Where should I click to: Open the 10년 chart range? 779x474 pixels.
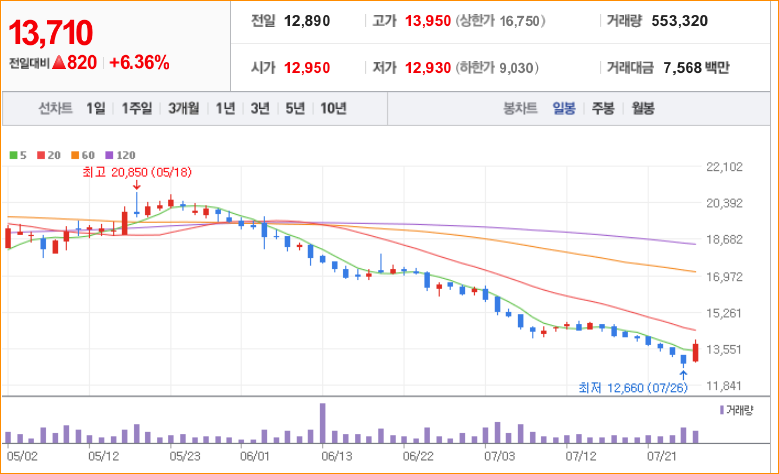pyautogui.click(x=333, y=108)
